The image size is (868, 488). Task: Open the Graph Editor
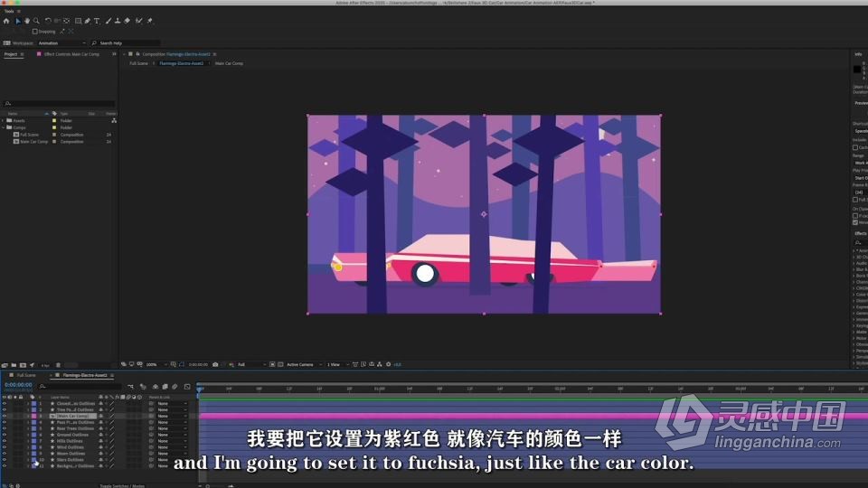coord(187,387)
